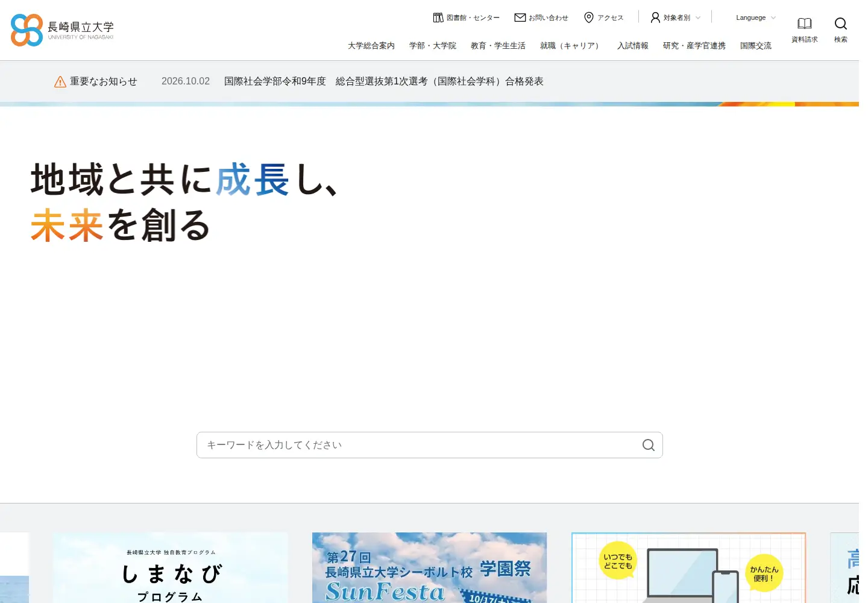Open the 就職（キャリア） menu
The width and height of the screenshot is (868, 603).
[571, 46]
